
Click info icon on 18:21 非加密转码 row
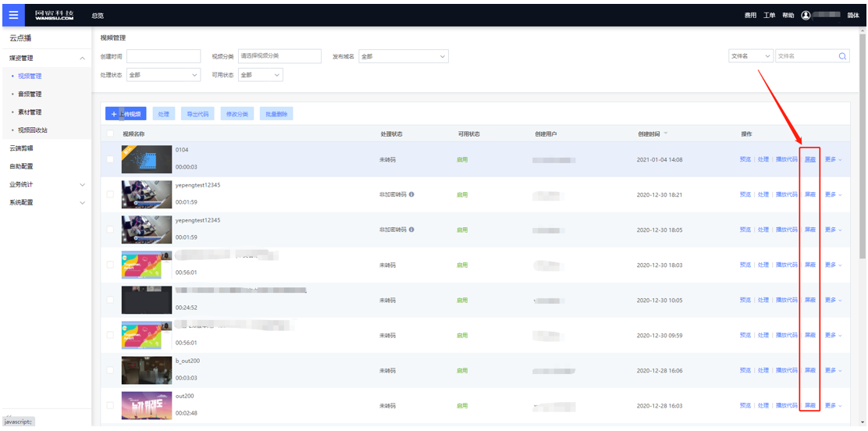411,194
